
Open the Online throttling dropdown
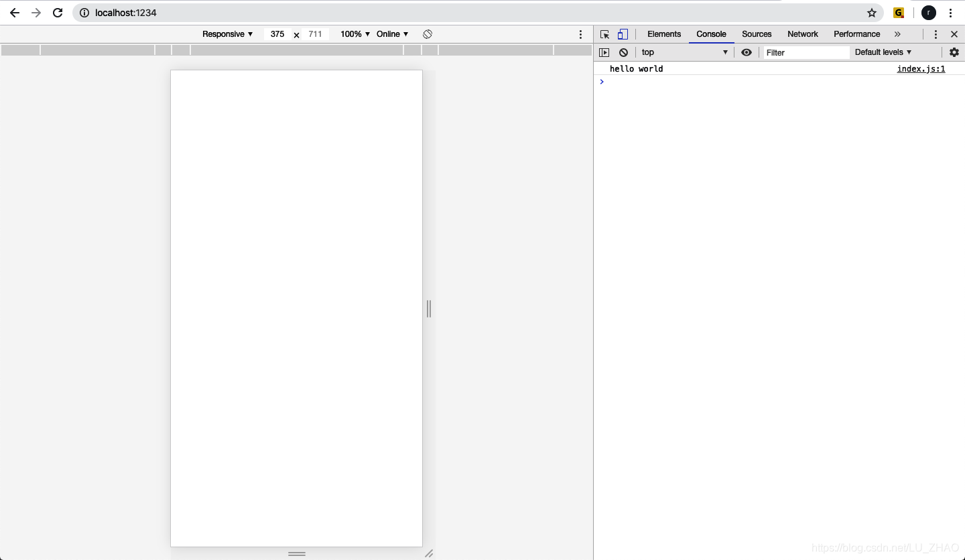[393, 34]
